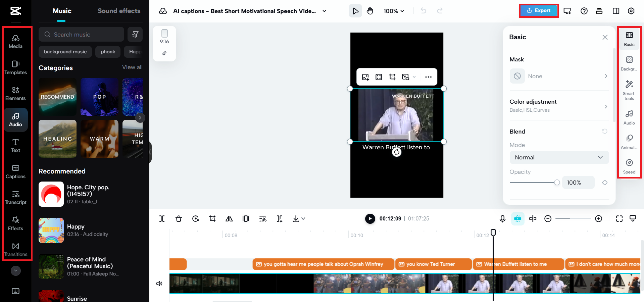The height and width of the screenshot is (302, 644).
Task: View all music categories
Action: pos(132,67)
